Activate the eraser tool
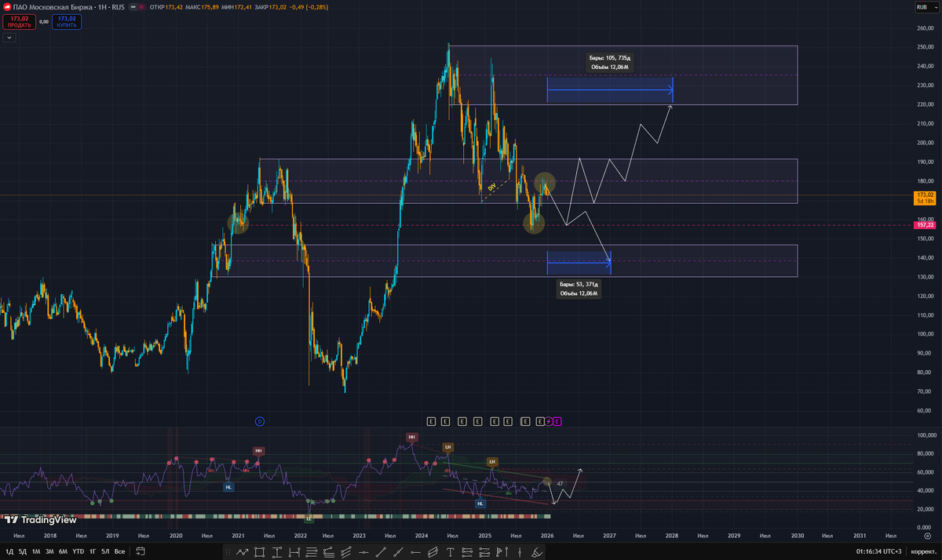Viewport: 942px width, 560px height. tap(536, 552)
